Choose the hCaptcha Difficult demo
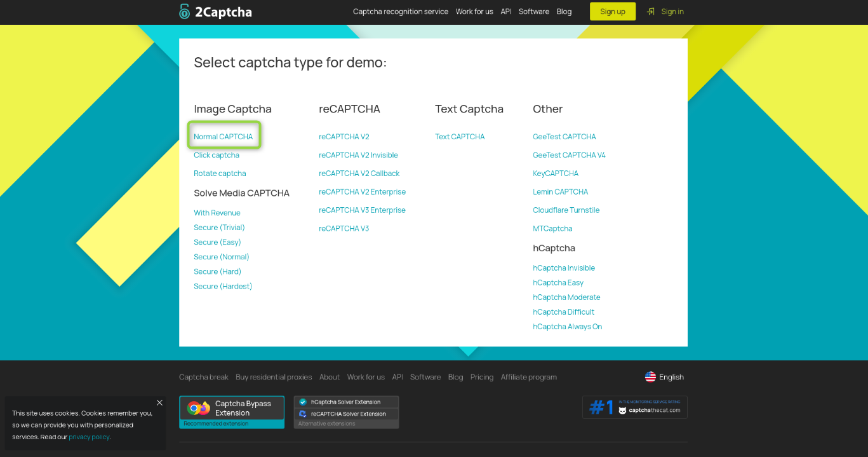Viewport: 868px width, 457px height. (x=563, y=312)
